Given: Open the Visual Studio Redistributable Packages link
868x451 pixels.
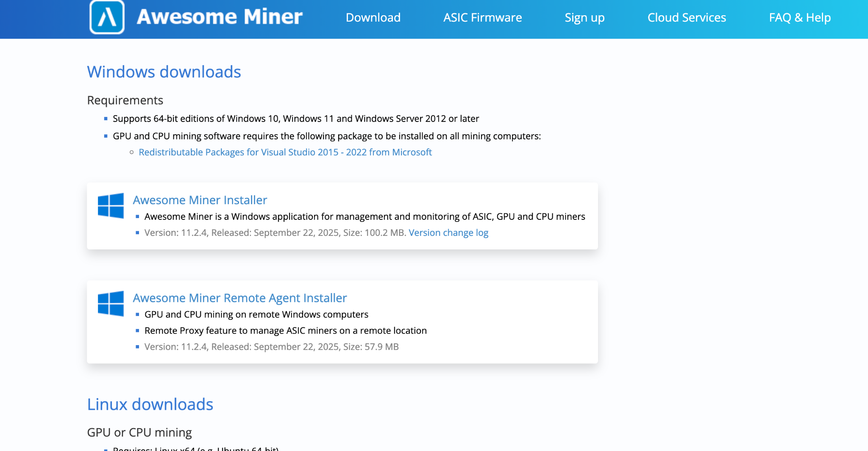Looking at the screenshot, I should coord(285,152).
